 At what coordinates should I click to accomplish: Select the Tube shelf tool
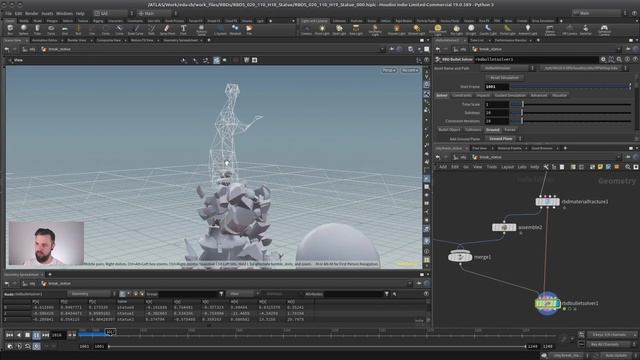coord(37,29)
